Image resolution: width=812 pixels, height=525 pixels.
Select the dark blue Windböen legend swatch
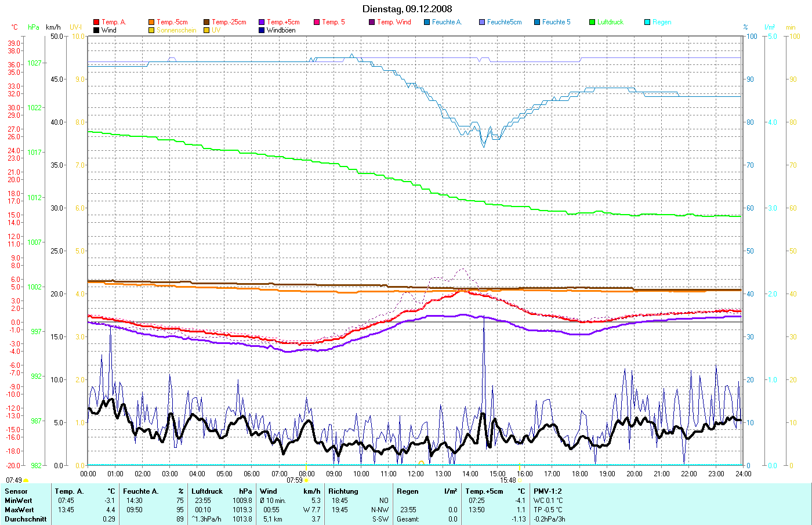(x=262, y=30)
